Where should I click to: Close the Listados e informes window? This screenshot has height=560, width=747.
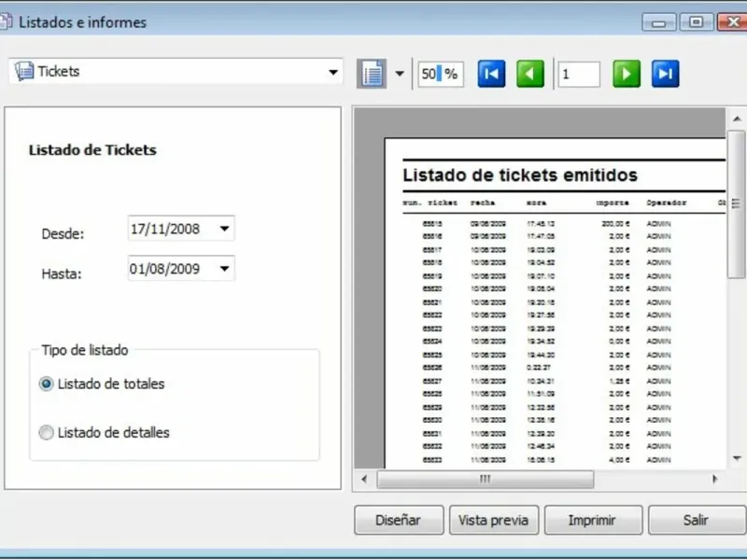coord(733,22)
